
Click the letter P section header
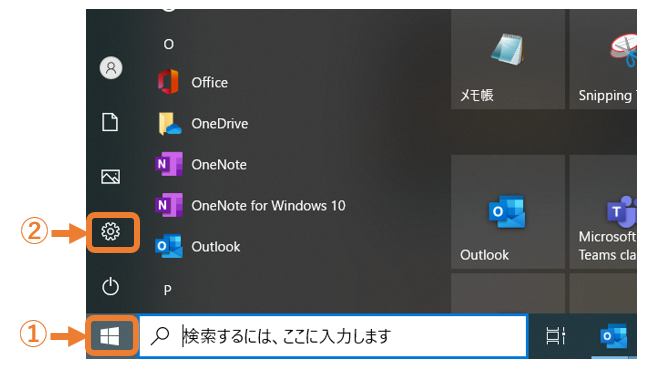click(167, 290)
